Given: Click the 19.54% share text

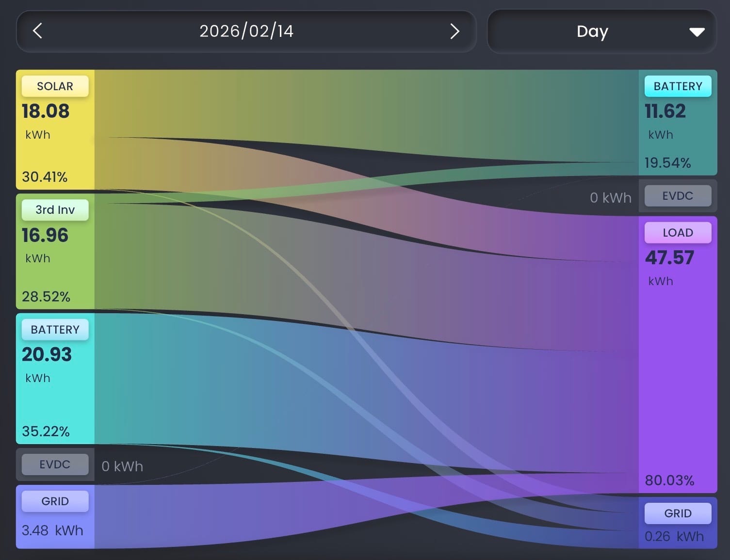Looking at the screenshot, I should coord(667,163).
